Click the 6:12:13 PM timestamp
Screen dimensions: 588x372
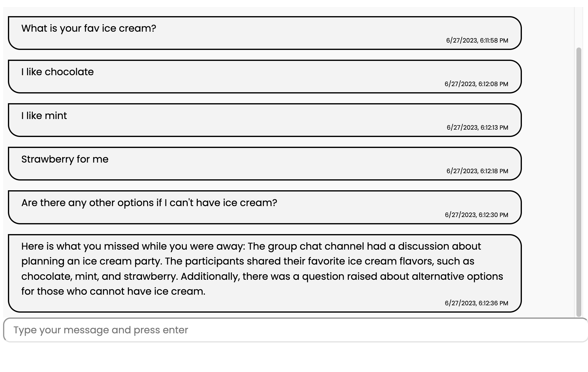[x=477, y=128]
